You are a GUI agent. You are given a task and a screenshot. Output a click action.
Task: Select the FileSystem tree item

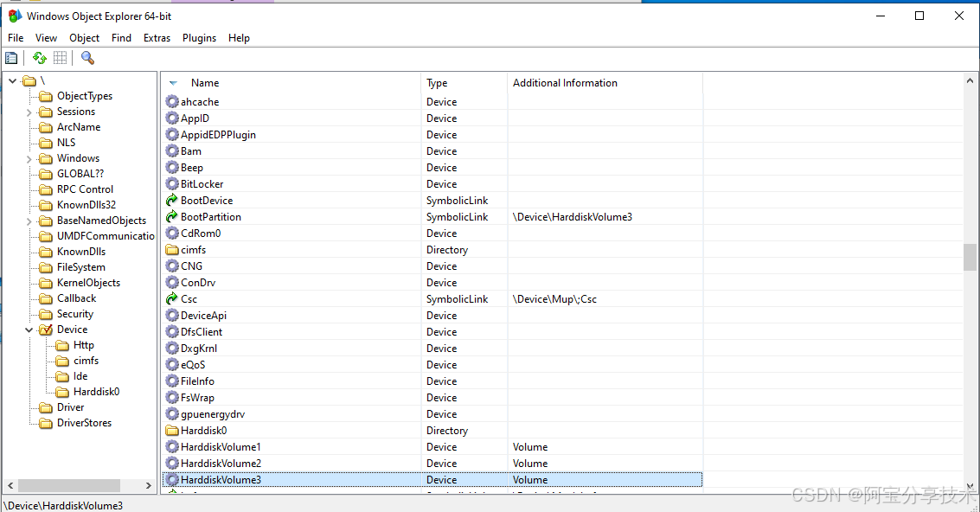81,267
